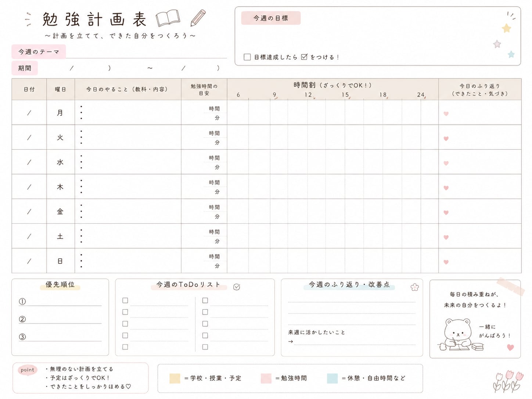The width and height of the screenshot is (532, 399).
Task: Click the 6 hour mark on the timetable
Action: 238,95
